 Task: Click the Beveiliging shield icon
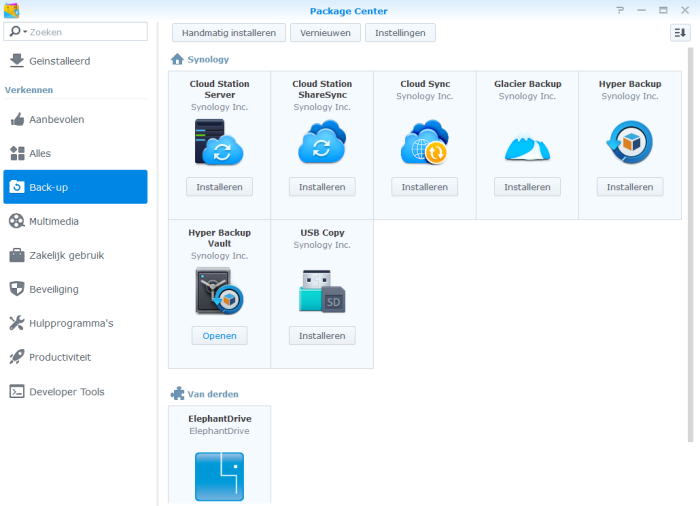click(17, 289)
